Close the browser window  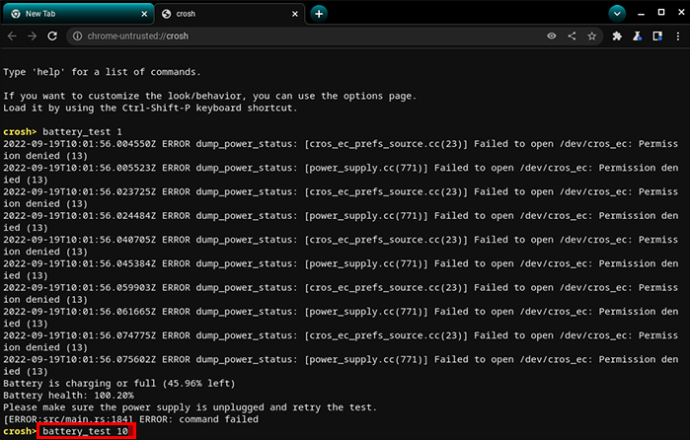(681, 12)
